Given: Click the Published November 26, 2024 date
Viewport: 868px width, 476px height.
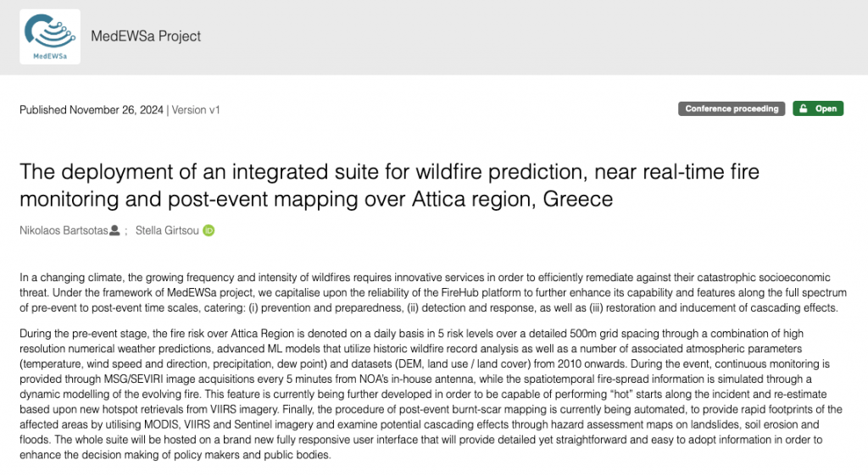Looking at the screenshot, I should 92,110.
